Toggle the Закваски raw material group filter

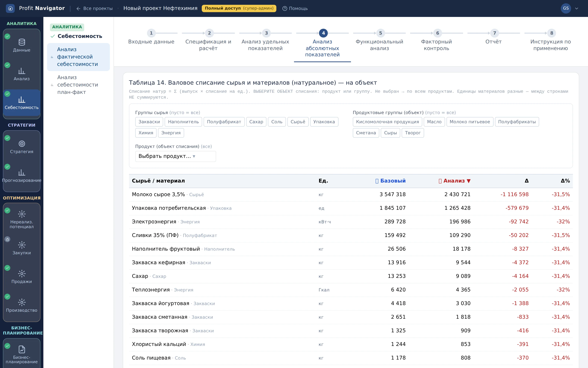pyautogui.click(x=149, y=122)
